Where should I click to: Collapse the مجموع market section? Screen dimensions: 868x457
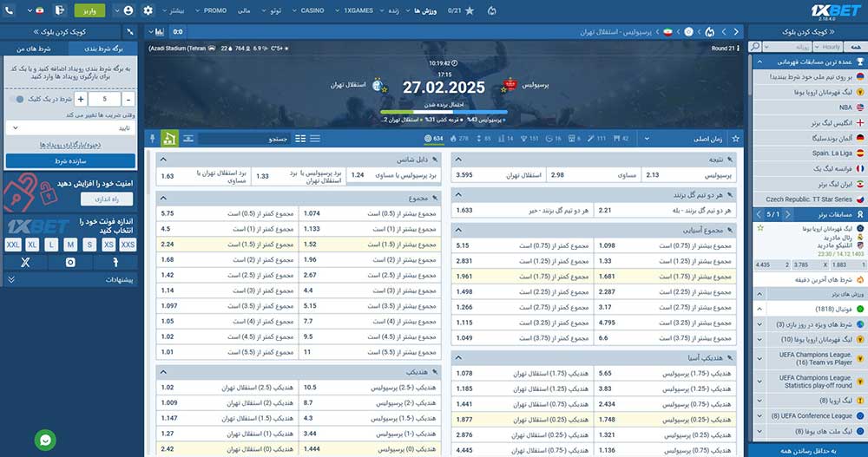[x=163, y=198]
